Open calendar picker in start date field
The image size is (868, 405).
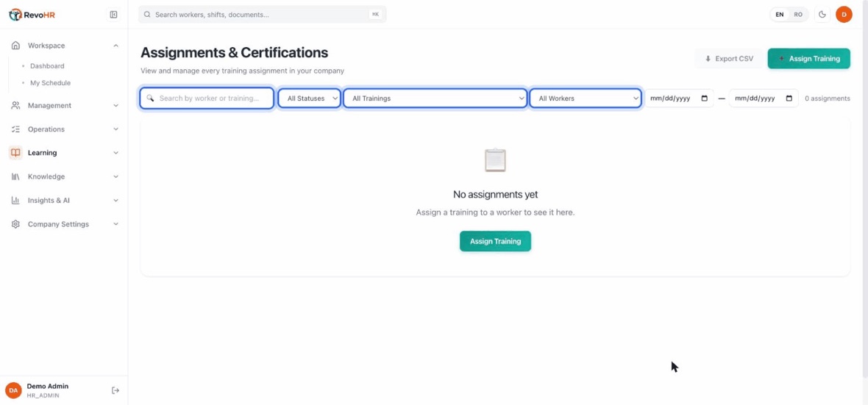pyautogui.click(x=704, y=98)
